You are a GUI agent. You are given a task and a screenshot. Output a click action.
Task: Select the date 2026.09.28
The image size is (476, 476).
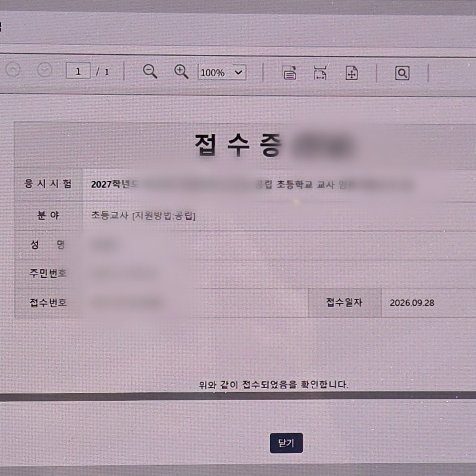[x=412, y=303]
